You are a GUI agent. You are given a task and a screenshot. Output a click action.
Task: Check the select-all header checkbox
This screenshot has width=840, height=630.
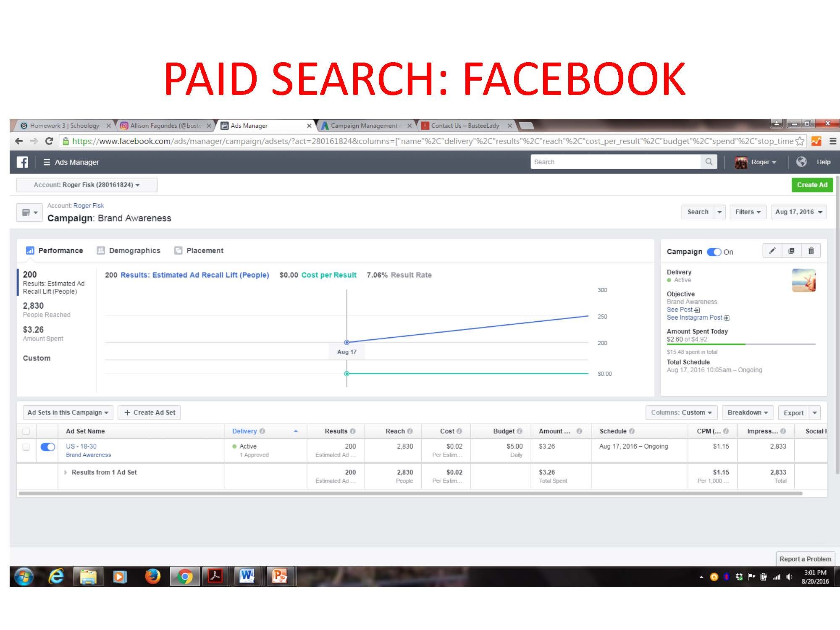click(x=26, y=431)
